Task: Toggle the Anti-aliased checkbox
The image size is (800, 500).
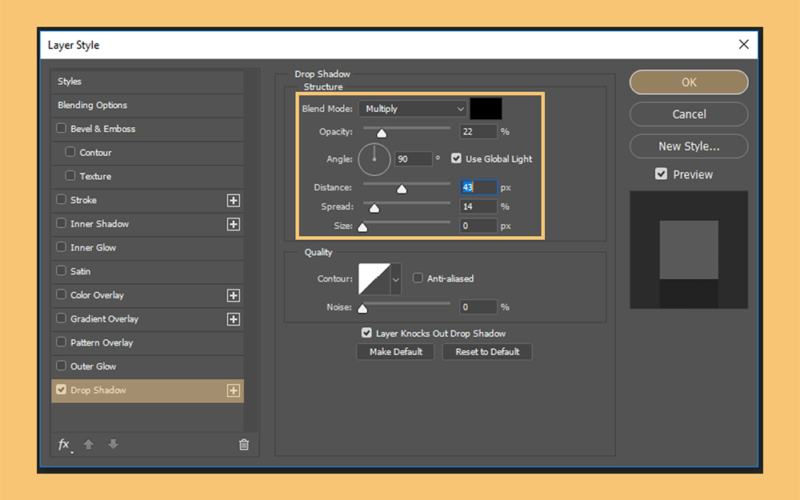Action: pos(418,278)
